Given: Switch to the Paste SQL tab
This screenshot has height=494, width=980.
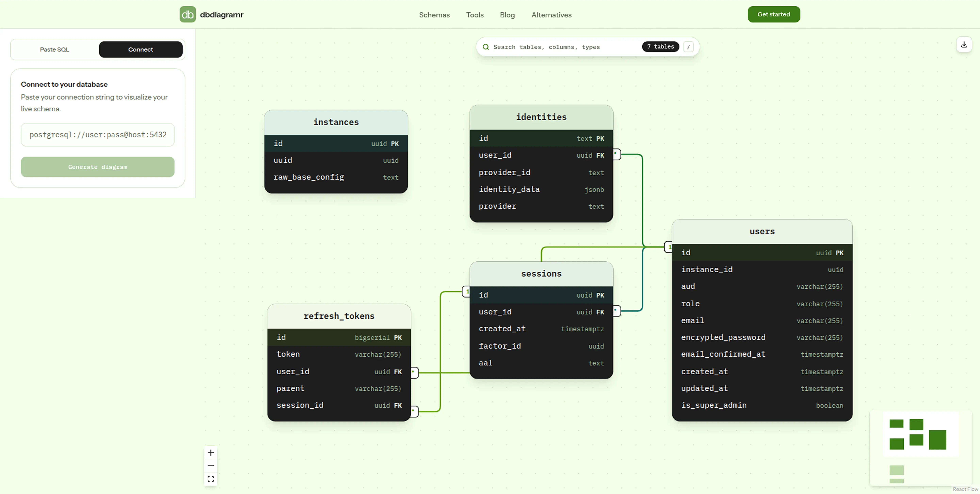Looking at the screenshot, I should pyautogui.click(x=54, y=50).
